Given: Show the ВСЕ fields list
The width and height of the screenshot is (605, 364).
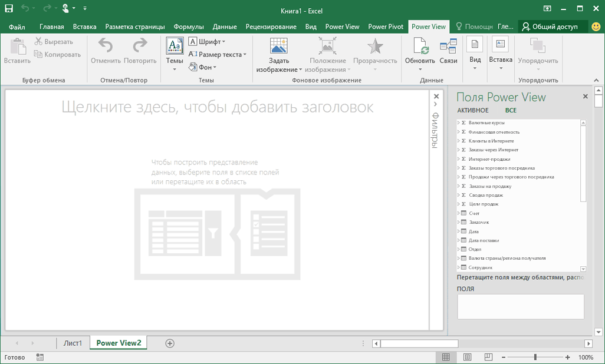Looking at the screenshot, I should [x=511, y=110].
